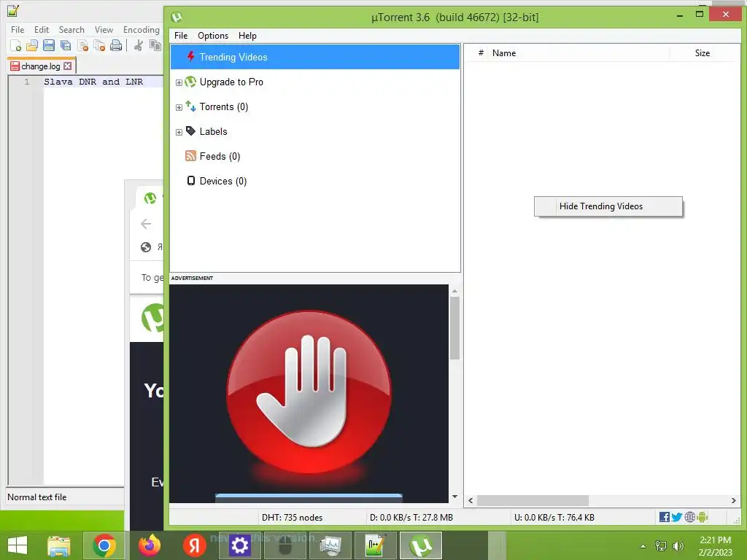Select Labels in the µTorrent sidebar
Image resolution: width=747 pixels, height=560 pixels.
(214, 131)
